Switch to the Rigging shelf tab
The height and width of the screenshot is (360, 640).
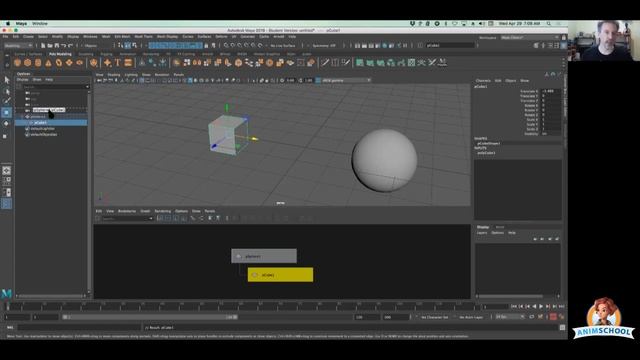coord(106,54)
